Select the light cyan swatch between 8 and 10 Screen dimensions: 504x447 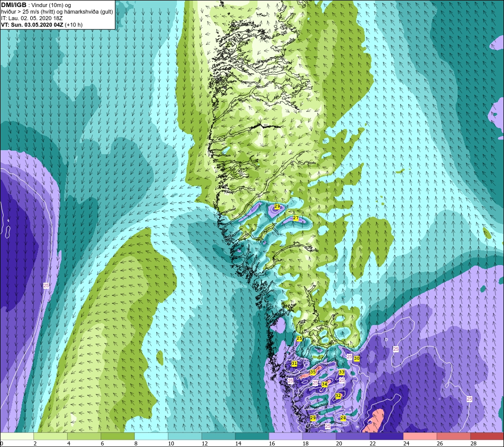point(151,436)
